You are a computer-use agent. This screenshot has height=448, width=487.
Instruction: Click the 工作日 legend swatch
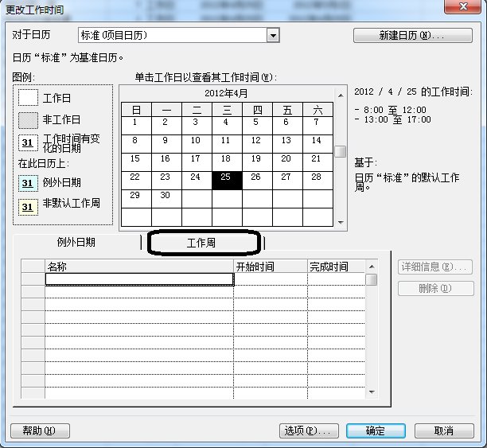29,98
